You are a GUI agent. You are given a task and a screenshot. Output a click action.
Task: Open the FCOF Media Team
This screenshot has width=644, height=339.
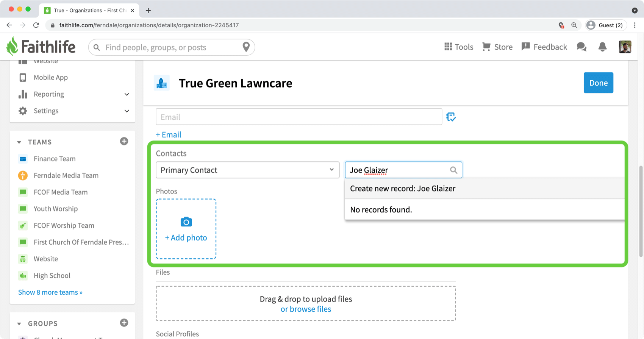61,192
